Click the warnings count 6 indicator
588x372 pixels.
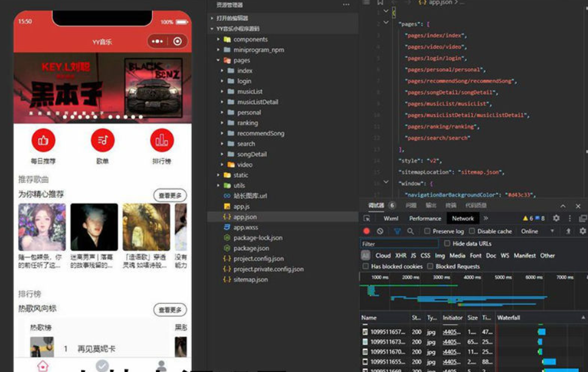click(x=528, y=218)
